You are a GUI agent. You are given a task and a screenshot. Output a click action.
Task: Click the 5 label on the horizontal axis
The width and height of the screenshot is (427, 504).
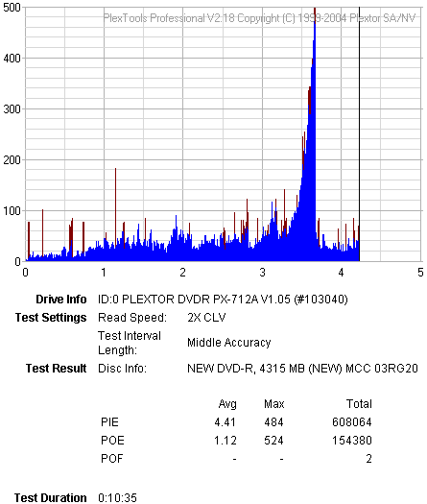(x=420, y=273)
